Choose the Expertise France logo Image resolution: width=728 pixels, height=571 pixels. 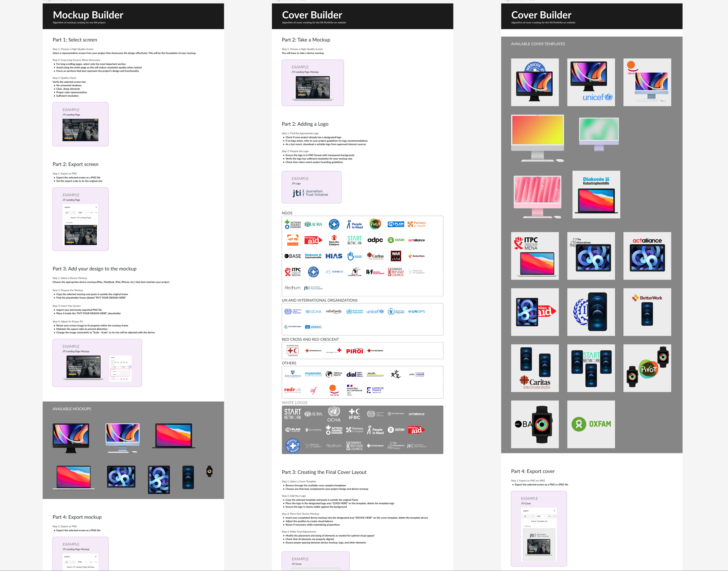click(375, 390)
